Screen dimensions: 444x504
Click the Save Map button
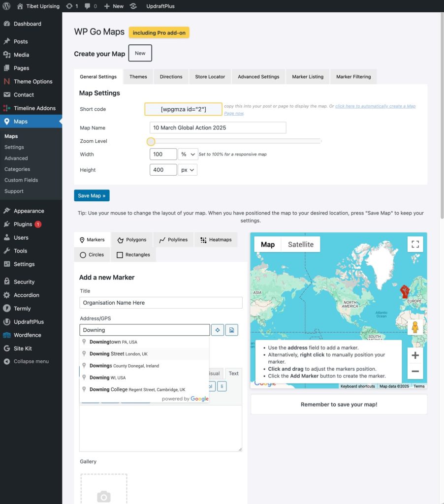pos(92,196)
